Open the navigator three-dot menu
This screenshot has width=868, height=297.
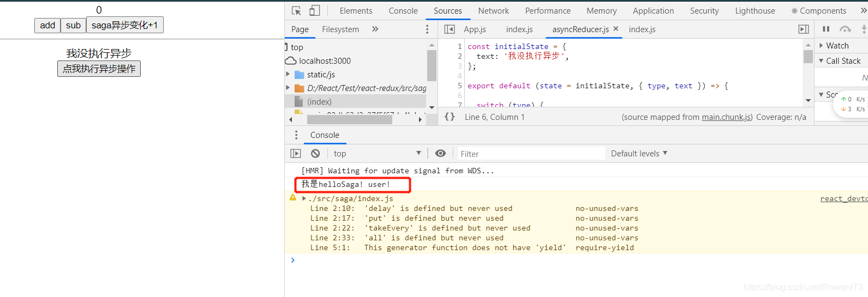pyautogui.click(x=427, y=29)
